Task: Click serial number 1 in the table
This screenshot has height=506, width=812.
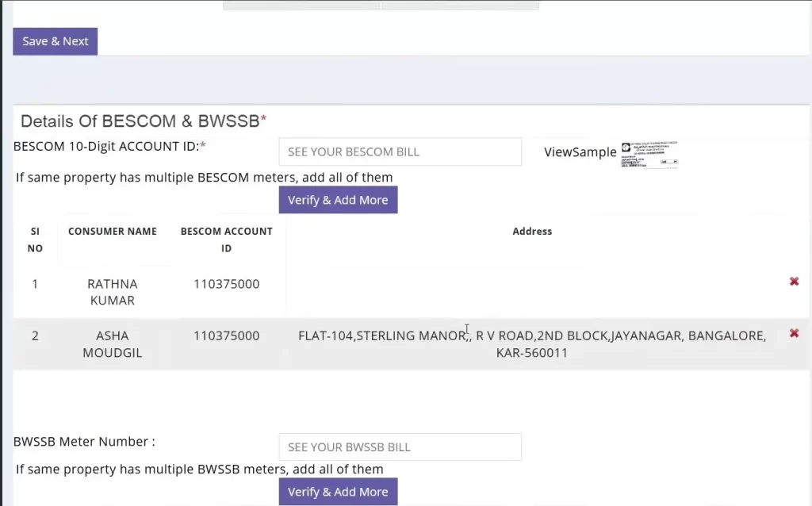Action: pyautogui.click(x=35, y=284)
